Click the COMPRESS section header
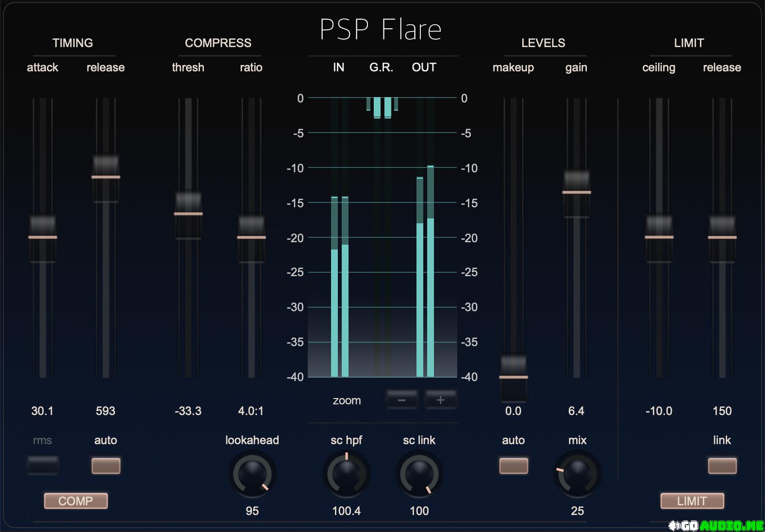The height and width of the screenshot is (532, 765). (218, 43)
